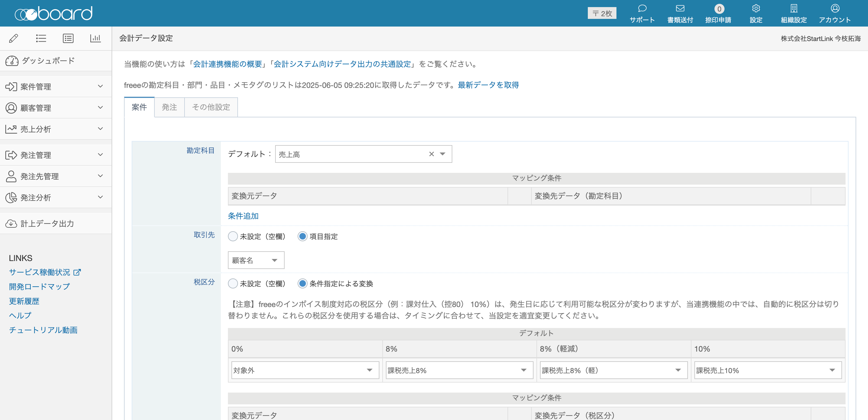Screen dimensions: 868x420
Task: Select 取引先 未設定（空欄）radio
Action: (233, 237)
